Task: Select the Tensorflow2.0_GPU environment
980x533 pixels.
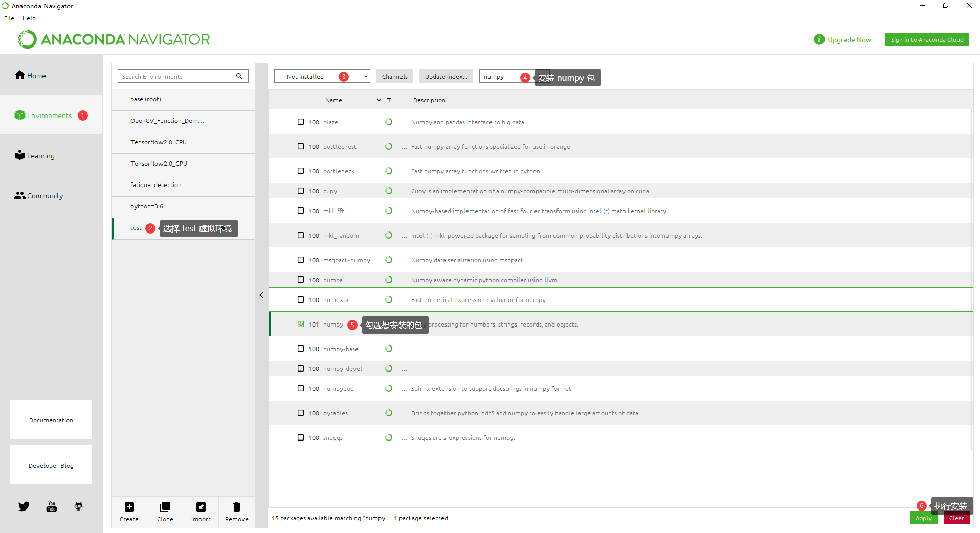Action: click(x=183, y=164)
